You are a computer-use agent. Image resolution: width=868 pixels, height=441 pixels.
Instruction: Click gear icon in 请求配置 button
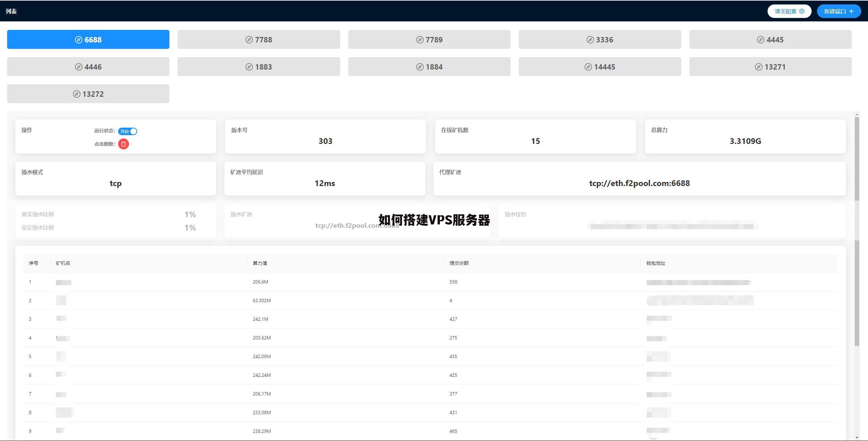click(x=802, y=11)
